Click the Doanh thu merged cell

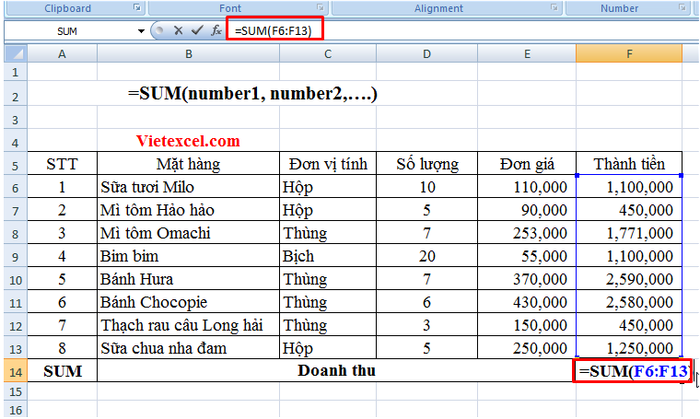pos(336,371)
